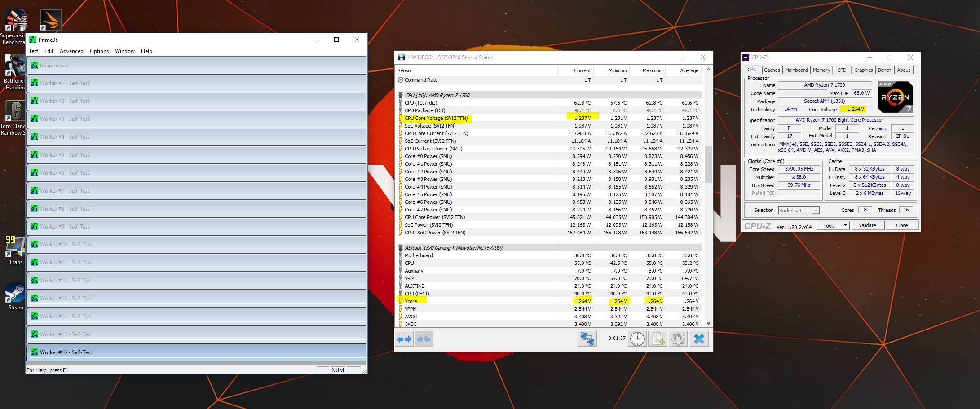Viewport: 980px width, 409px height.
Task: Click CPU-Z Close button
Action: point(901,225)
